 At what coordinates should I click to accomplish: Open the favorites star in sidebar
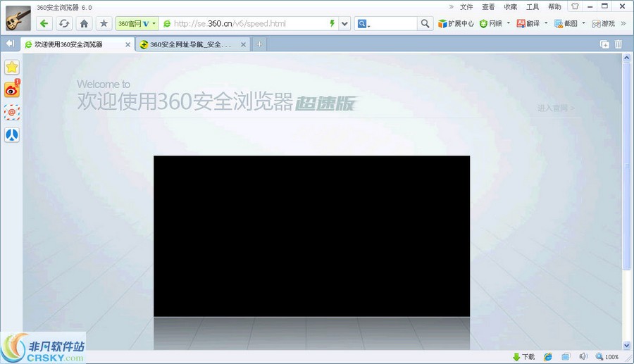pos(12,67)
